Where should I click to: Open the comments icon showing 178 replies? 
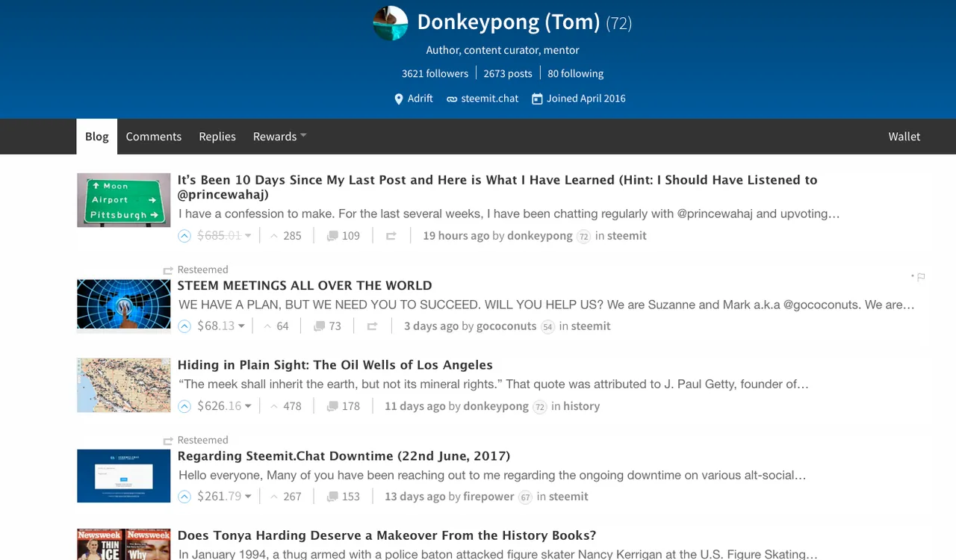click(x=332, y=406)
